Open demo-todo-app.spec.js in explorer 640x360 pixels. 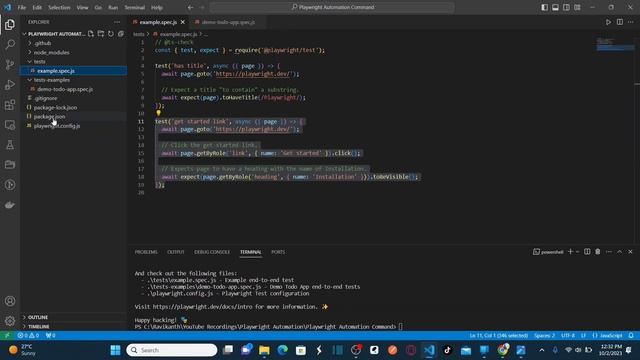(65, 89)
